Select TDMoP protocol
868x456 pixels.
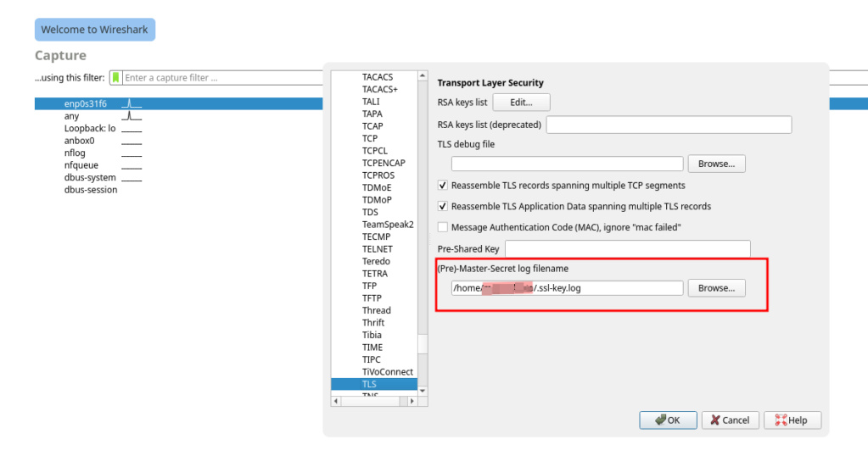(x=377, y=199)
